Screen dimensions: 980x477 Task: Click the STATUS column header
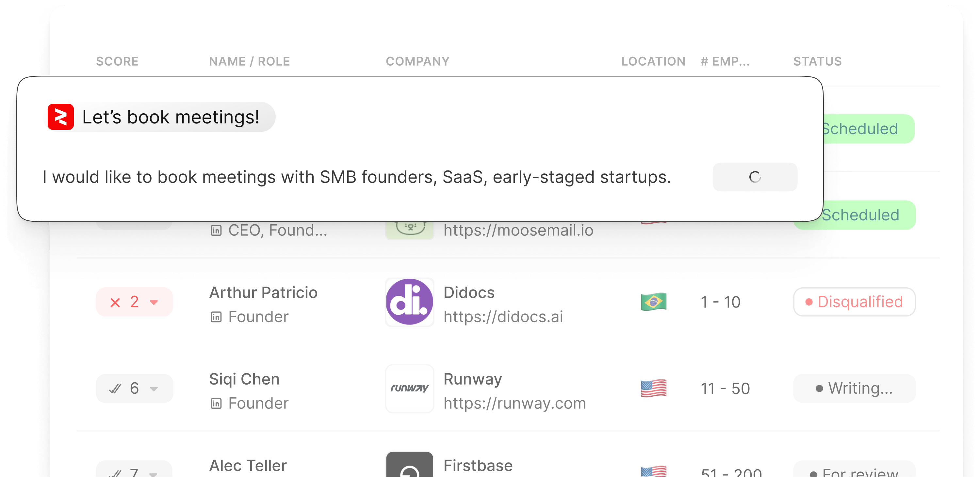(817, 61)
